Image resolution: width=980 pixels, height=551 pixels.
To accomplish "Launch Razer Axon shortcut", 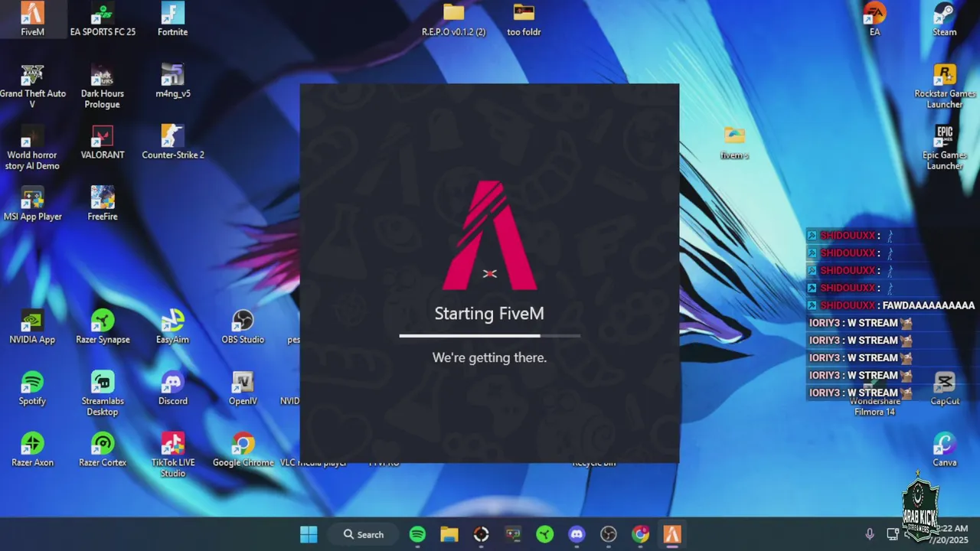I will tap(32, 450).
